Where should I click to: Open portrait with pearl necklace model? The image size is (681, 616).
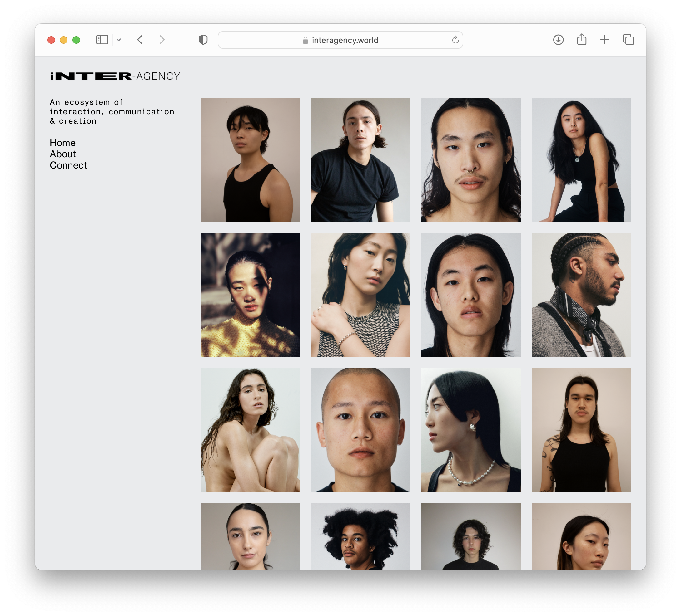tap(470, 430)
